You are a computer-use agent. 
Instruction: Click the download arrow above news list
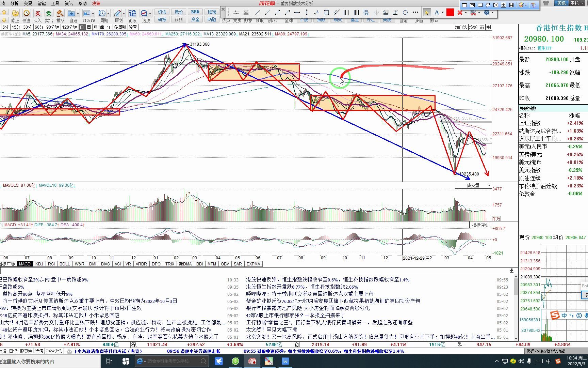[511, 271]
